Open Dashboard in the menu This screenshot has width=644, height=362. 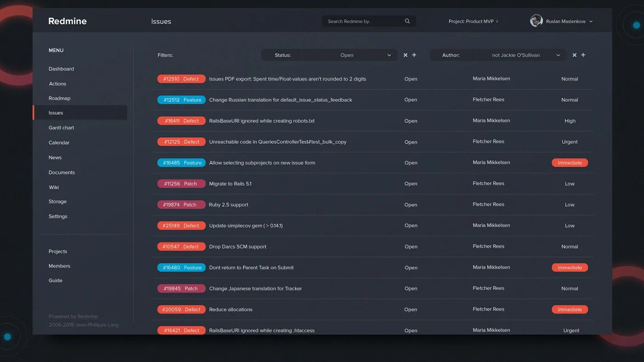[61, 69]
